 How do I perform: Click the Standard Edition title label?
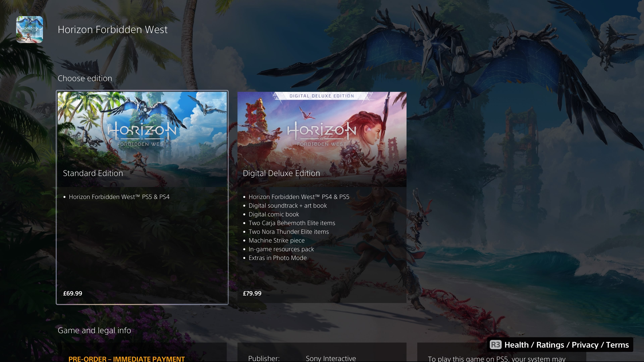[93, 173]
